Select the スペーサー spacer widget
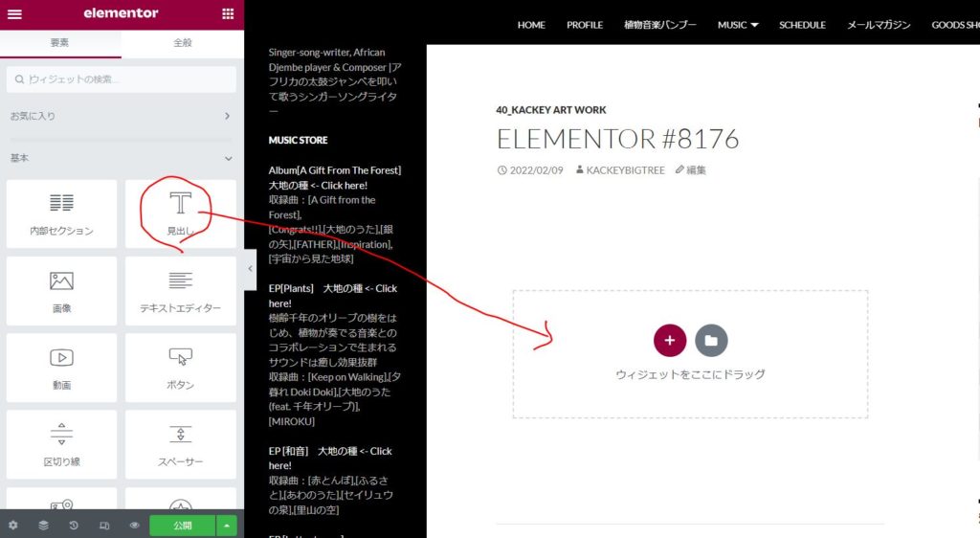980x538 pixels. pyautogui.click(x=181, y=445)
